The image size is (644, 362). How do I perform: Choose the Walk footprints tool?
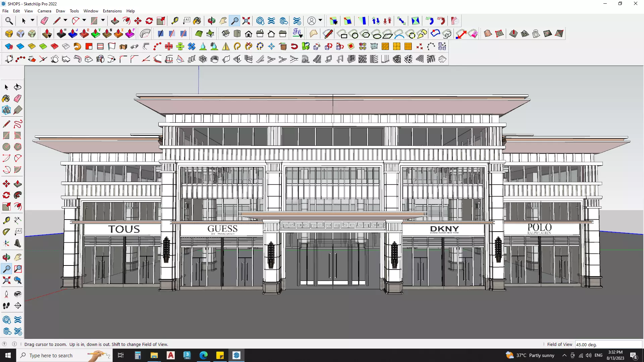6,306
